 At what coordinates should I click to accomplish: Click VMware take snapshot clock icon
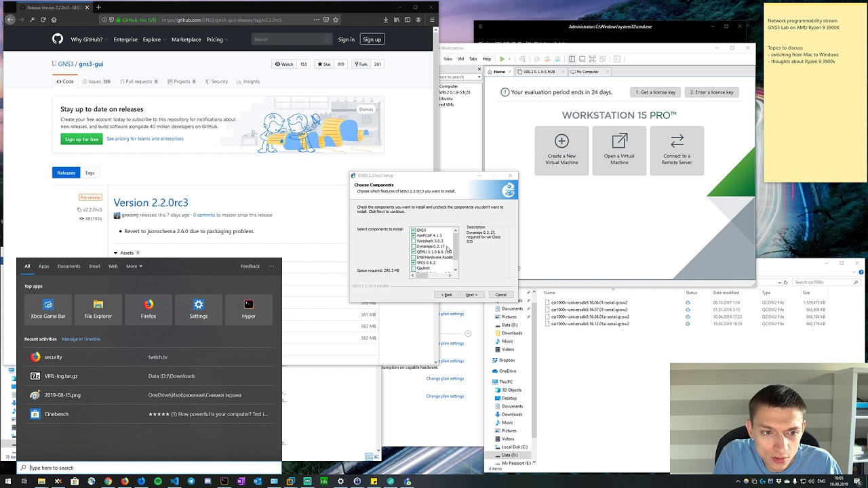click(537, 59)
